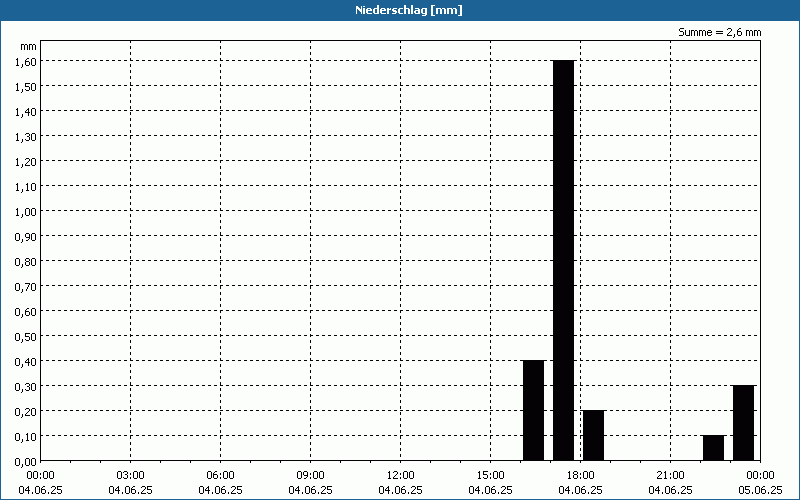Image resolution: width=800 pixels, height=500 pixels.
Task: Click the 0,20 mm bar after 18:00
Action: (x=593, y=436)
